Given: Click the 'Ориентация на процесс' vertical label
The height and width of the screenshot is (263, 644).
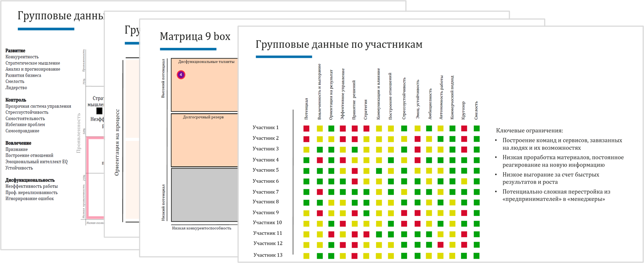Looking at the screenshot, I should (x=117, y=142).
